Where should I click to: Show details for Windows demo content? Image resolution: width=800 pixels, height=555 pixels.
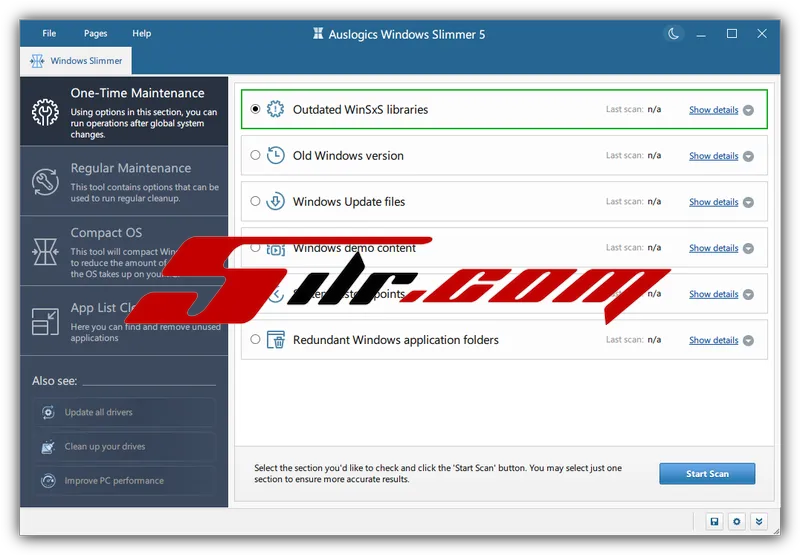[713, 248]
